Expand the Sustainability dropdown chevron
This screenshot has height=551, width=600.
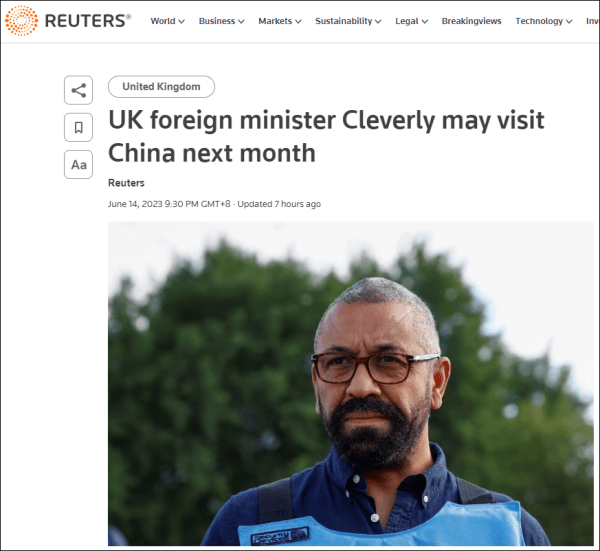[x=378, y=21]
